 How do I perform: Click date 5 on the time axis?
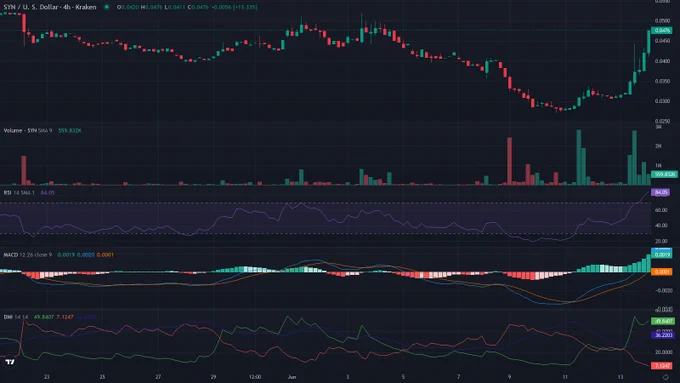(x=403, y=377)
